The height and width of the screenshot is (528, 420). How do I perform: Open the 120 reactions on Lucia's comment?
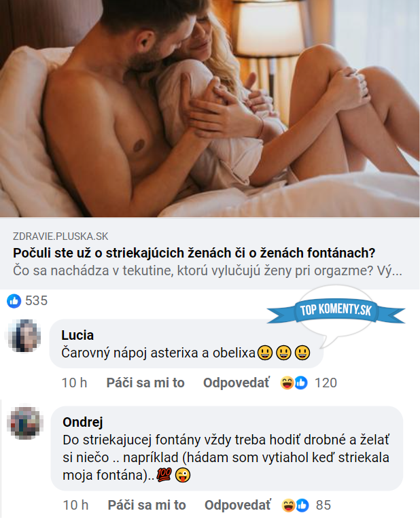[x=326, y=383]
